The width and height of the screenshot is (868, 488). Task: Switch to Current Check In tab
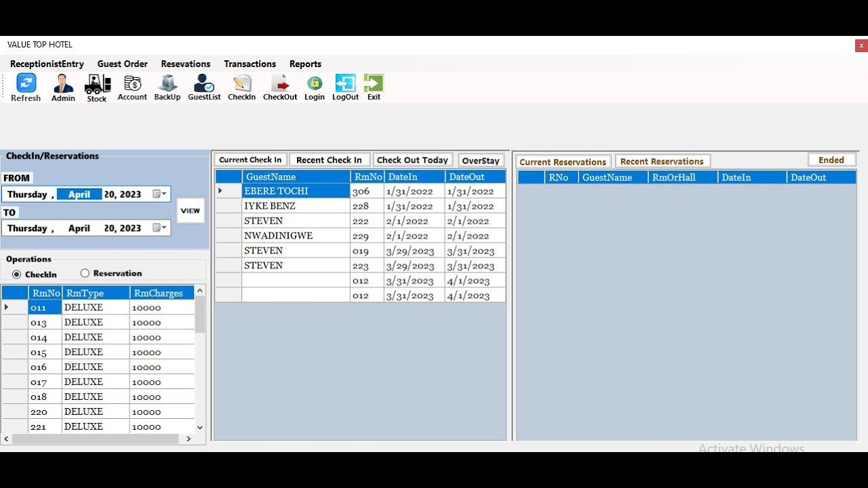250,160
